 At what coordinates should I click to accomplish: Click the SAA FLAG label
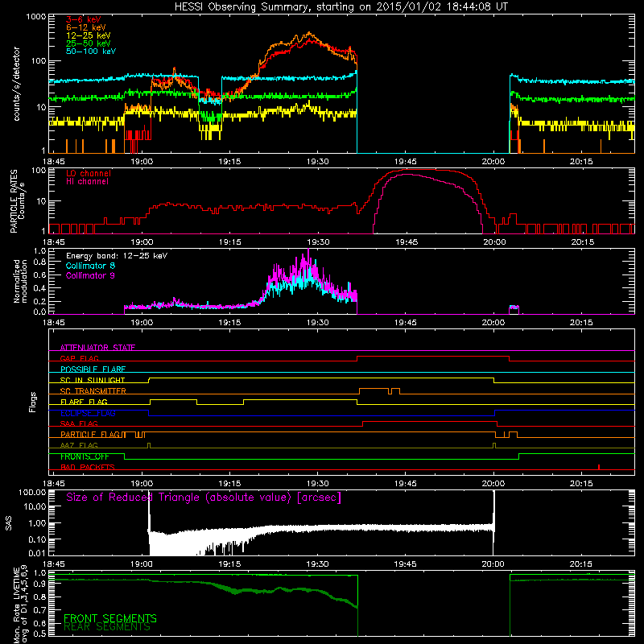coord(79,423)
